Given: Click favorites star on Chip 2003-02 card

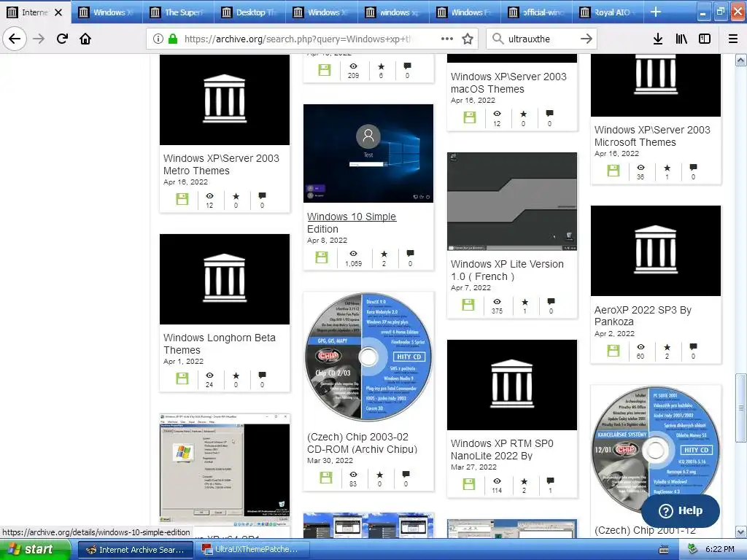Looking at the screenshot, I should (379, 474).
